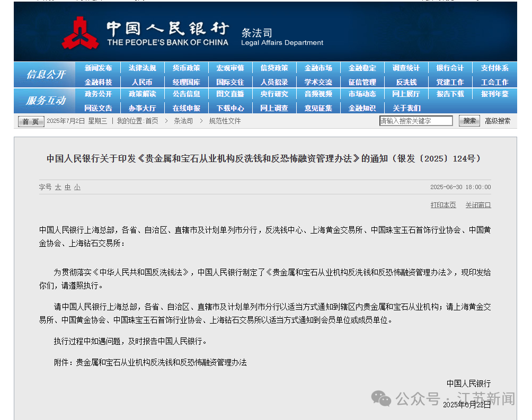
Task: Open 支付体系 menu item
Action: (x=495, y=68)
